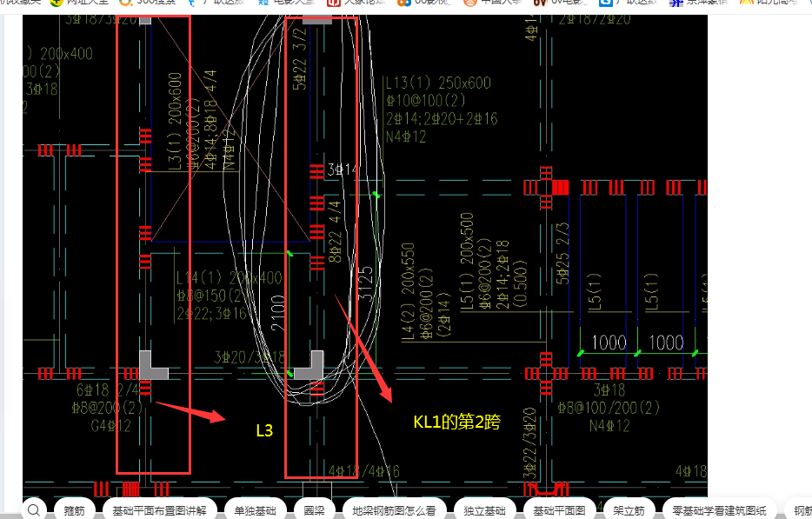Viewport: 812px width, 519px height.
Task: Click the yellow KL1的第2跨 annotation text
Action: tap(456, 422)
